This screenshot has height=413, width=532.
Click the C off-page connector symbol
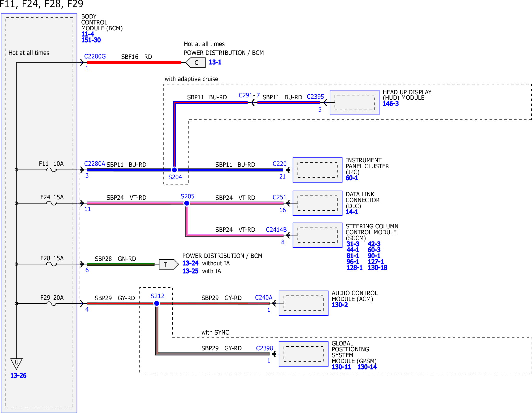(x=196, y=63)
